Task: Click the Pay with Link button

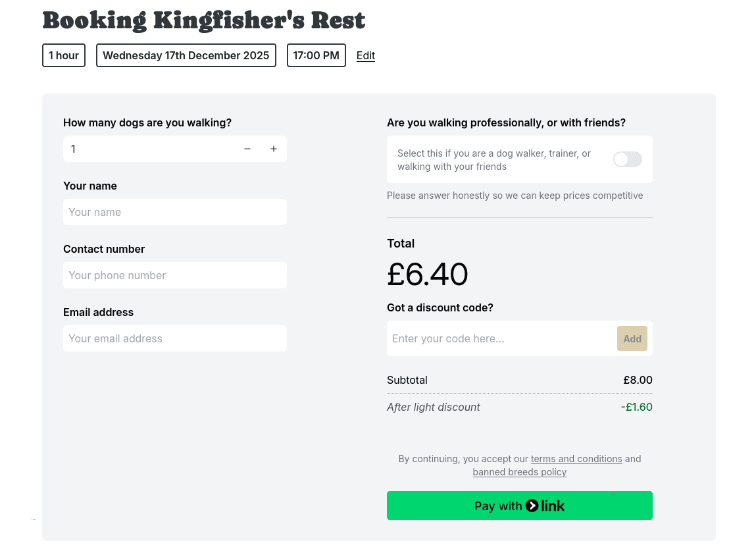Action: [x=520, y=506]
